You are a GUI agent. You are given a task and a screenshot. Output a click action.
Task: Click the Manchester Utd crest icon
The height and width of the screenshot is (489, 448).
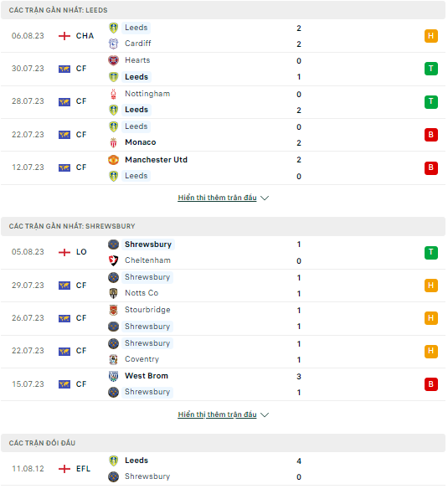[x=114, y=160]
